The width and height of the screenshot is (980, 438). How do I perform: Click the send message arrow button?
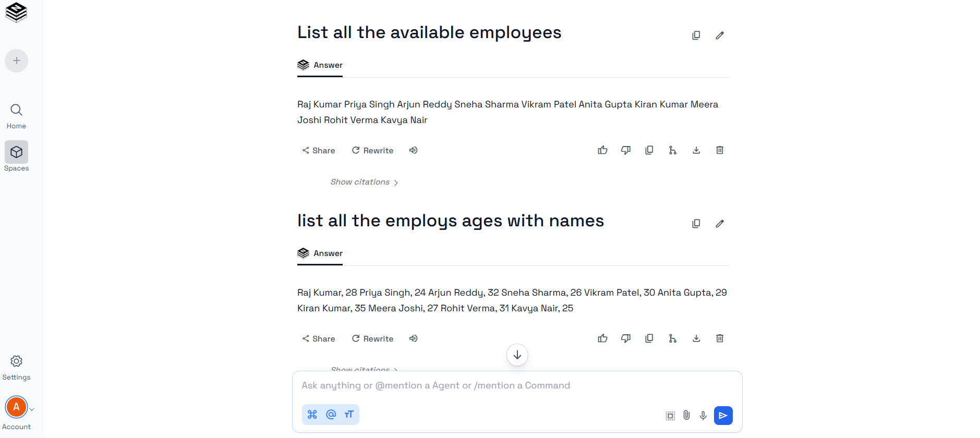click(x=723, y=416)
